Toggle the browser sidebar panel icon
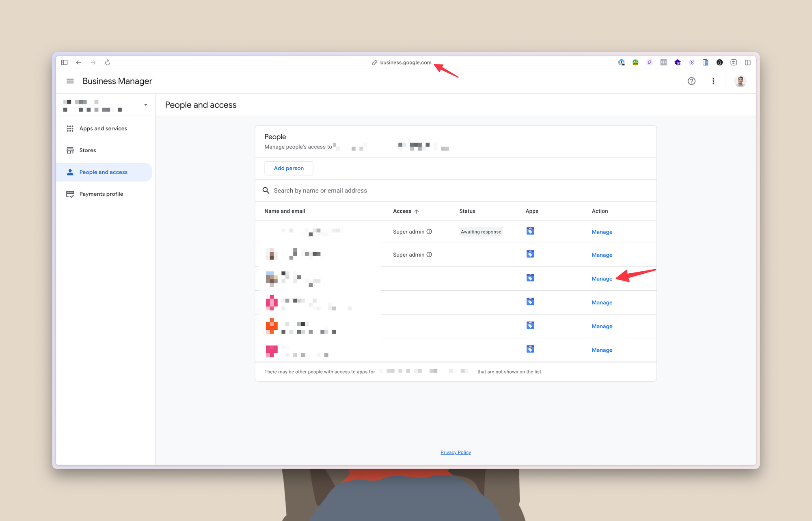 64,63
